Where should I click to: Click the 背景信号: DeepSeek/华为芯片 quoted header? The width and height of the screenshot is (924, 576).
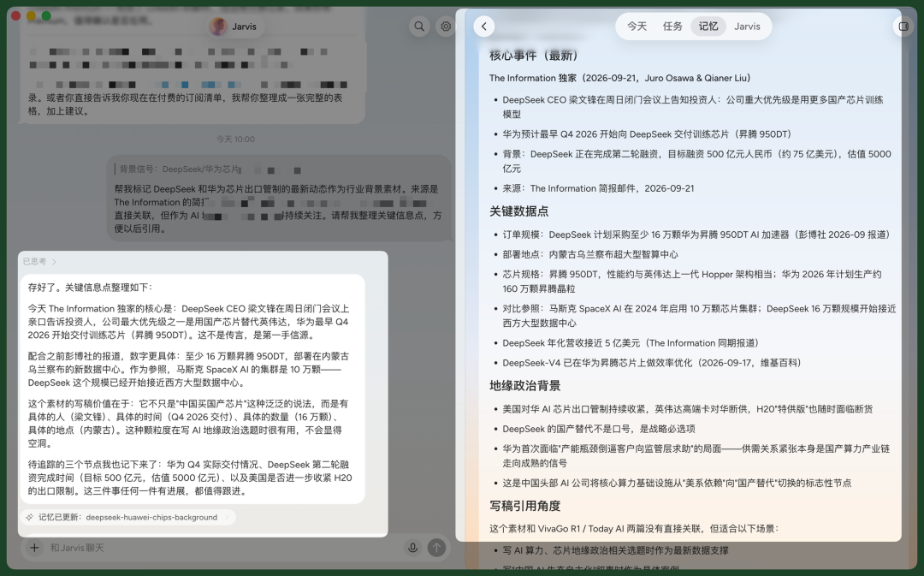point(180,169)
